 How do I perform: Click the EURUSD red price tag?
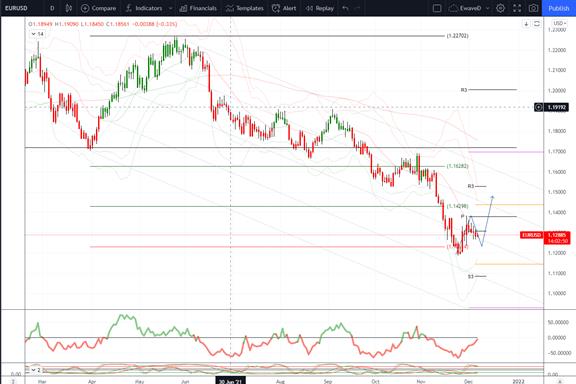point(531,235)
